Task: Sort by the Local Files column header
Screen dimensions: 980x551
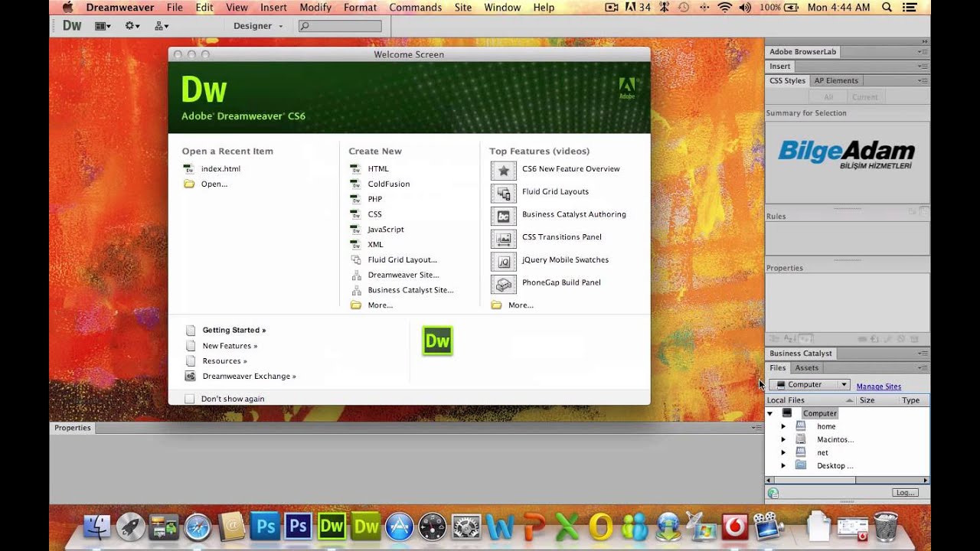Action: click(x=811, y=400)
